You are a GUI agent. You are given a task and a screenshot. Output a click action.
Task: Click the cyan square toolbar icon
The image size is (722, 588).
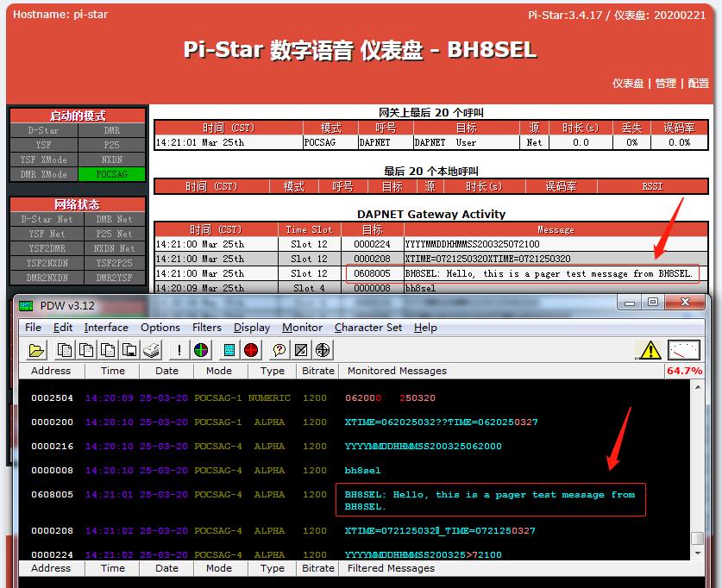[229, 350]
